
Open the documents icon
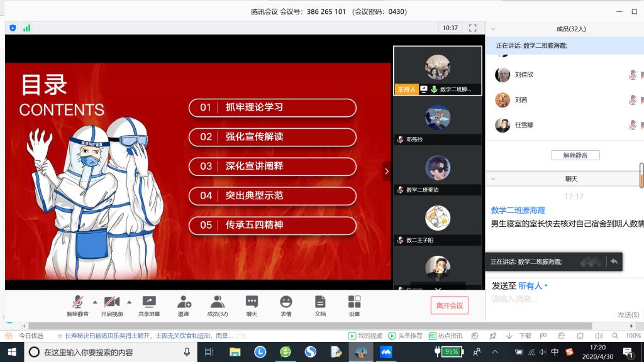pyautogui.click(x=320, y=302)
